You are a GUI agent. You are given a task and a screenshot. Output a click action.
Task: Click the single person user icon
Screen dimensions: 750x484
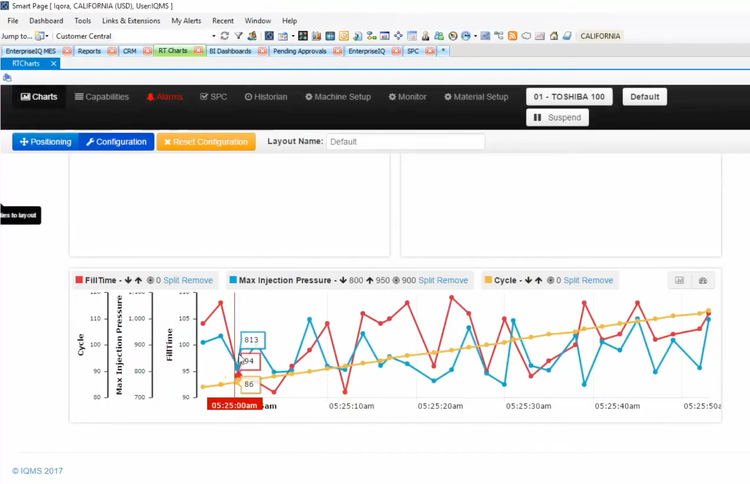pyautogui.click(x=425, y=36)
